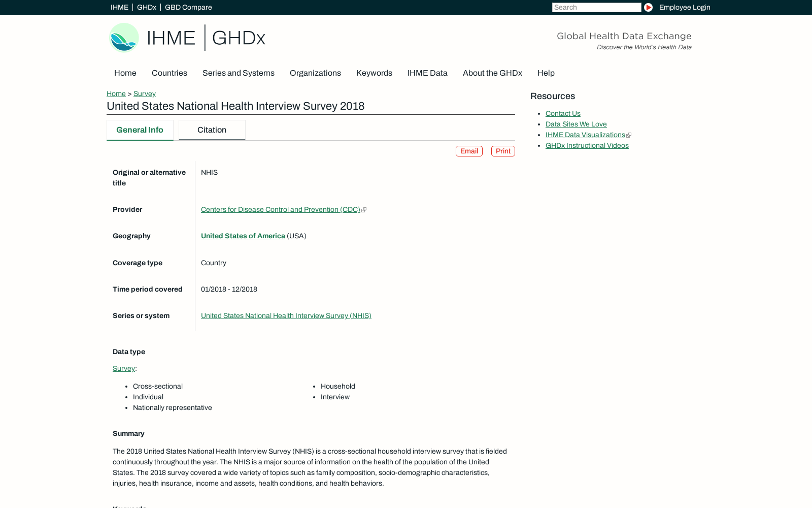
Task: Open the Contact Us resource link
Action: click(563, 113)
